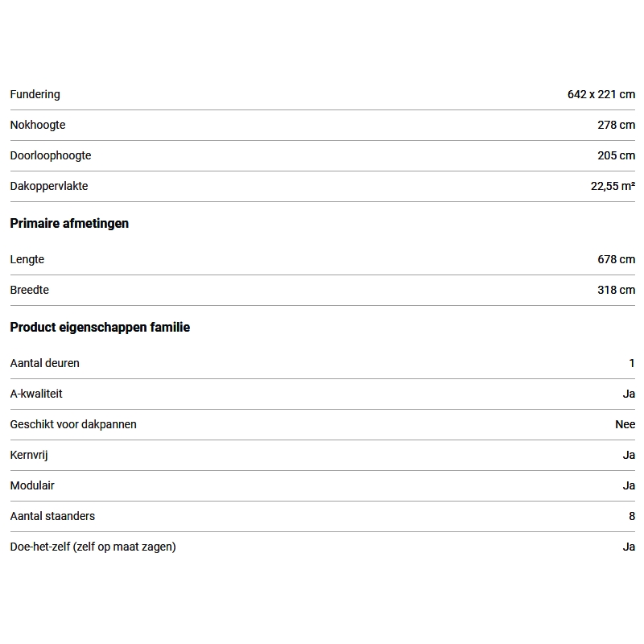Select the A-kwaliteit row label
This screenshot has height=644, width=644.
coord(36,394)
